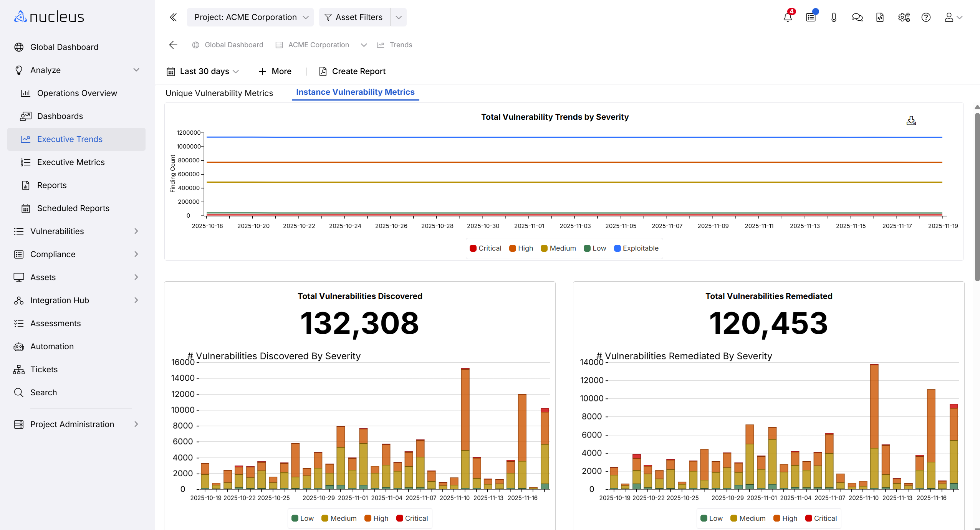Open Executive Metrics in the sidebar
Image resolution: width=980 pixels, height=530 pixels.
(71, 162)
